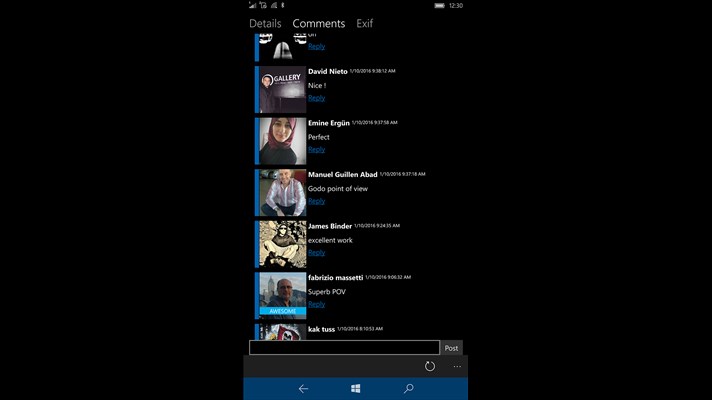
Task: Tap the battery status icon
Action: point(439,5)
